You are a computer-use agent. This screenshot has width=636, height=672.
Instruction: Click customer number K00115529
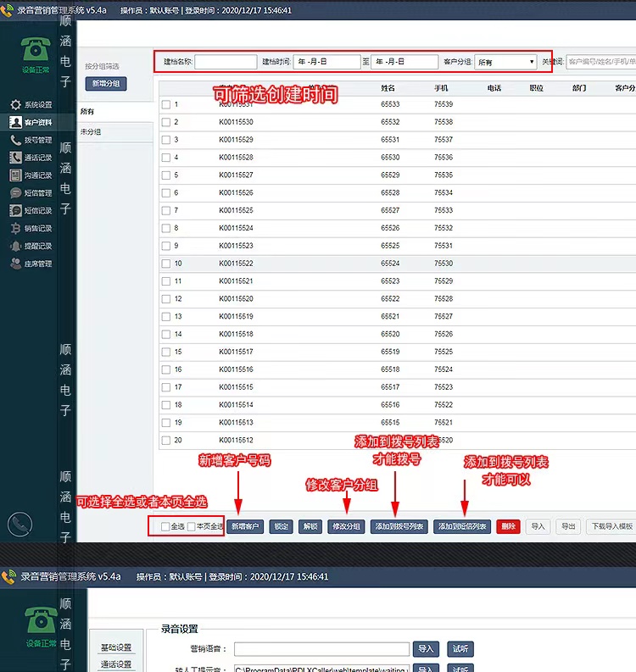click(236, 140)
